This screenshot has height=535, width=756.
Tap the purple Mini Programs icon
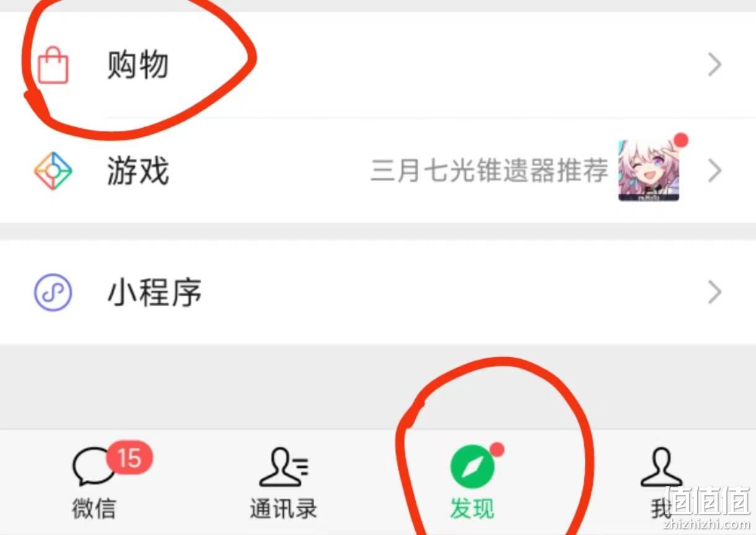tap(53, 293)
